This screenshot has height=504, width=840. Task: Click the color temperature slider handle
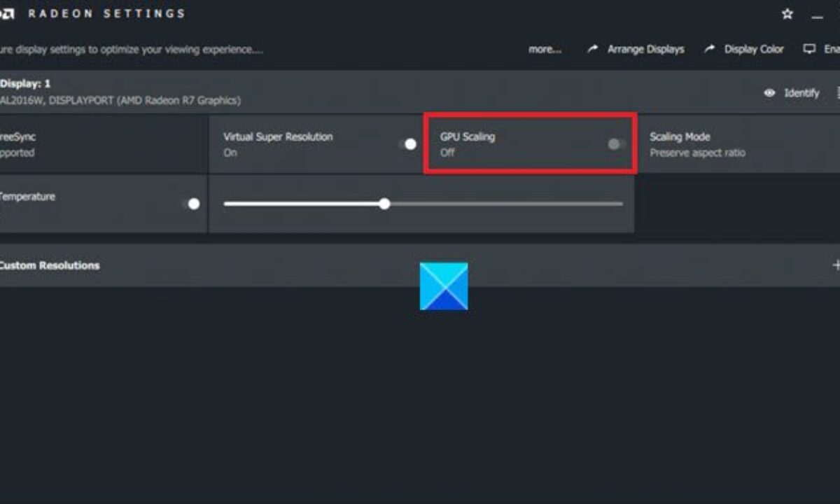coord(384,204)
